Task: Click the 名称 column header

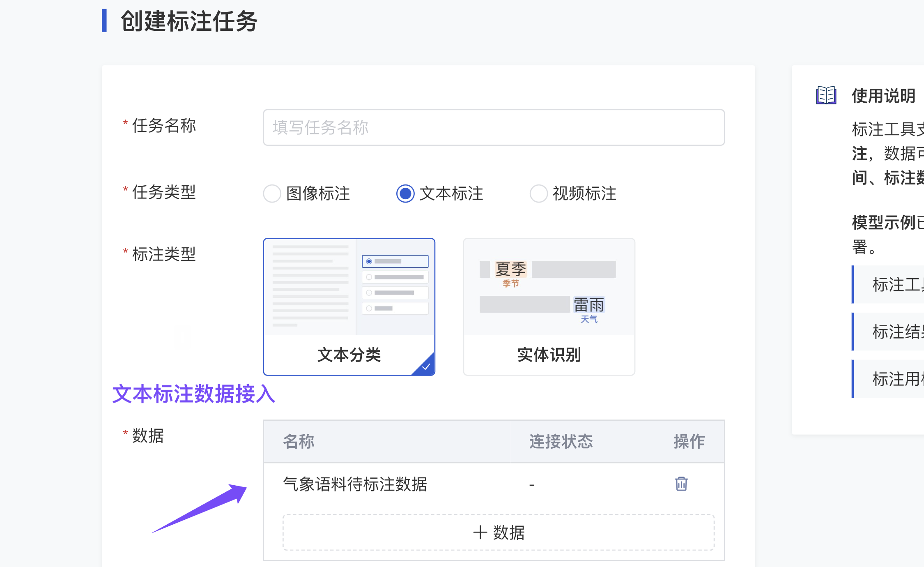Action: [299, 442]
